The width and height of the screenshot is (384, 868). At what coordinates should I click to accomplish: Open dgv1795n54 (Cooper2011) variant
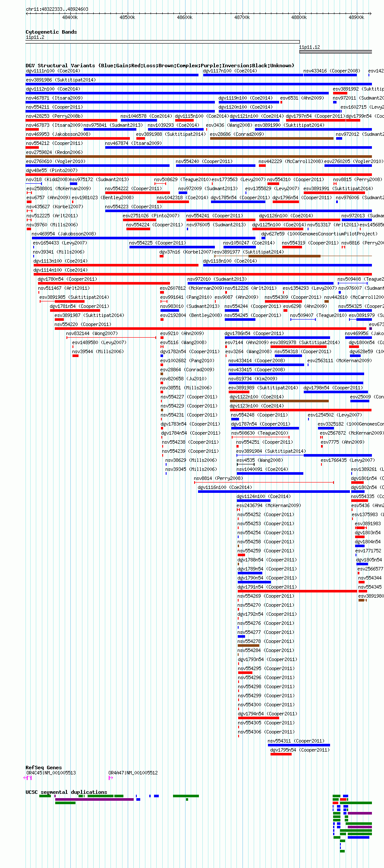[x=281, y=754]
